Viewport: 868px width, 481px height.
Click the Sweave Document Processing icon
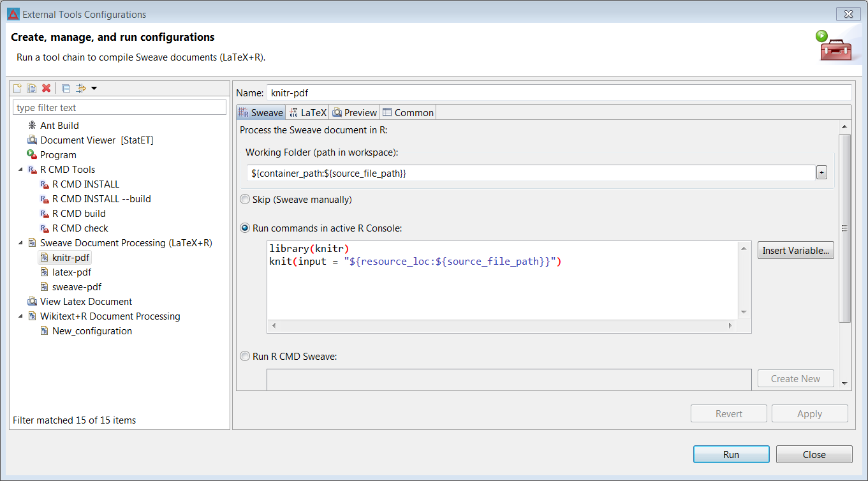tap(32, 243)
